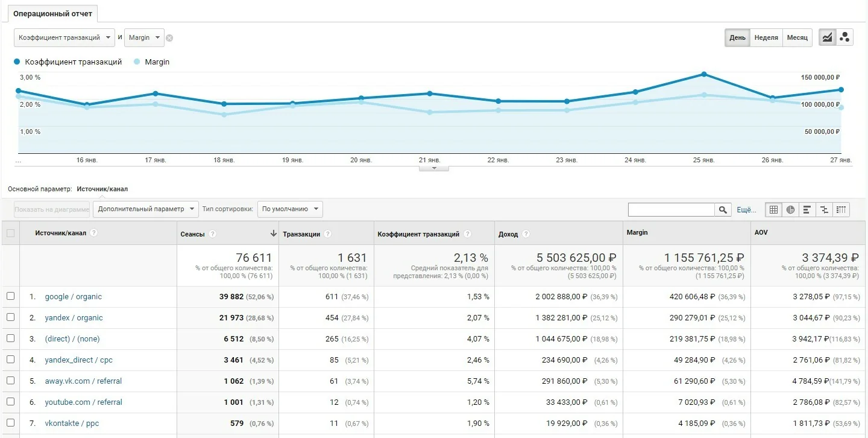Check the yandex / organic row
Viewport: 868px width, 438px height.
10,317
